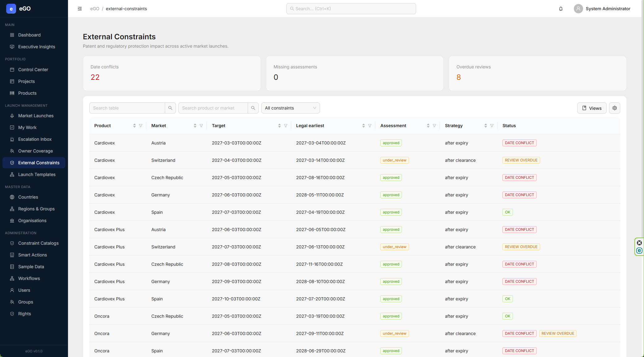Open Owner Coverage
Image resolution: width=644 pixels, height=357 pixels.
coord(34,151)
